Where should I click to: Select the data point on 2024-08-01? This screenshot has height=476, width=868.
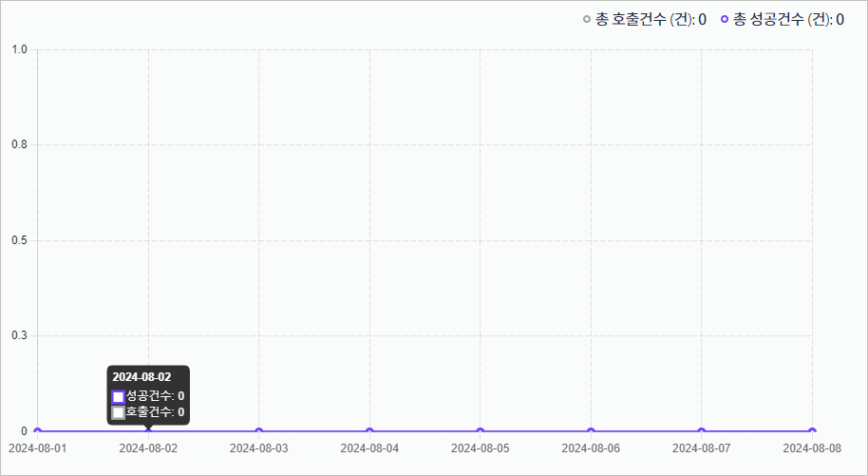(38, 431)
